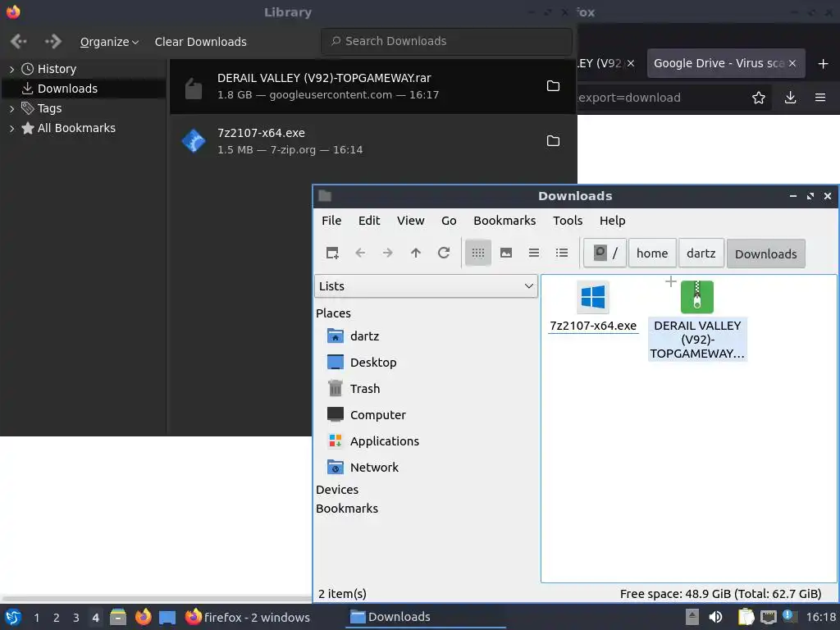Close the partially hidden V92 tab
Image resolution: width=840 pixels, height=630 pixels.
click(631, 63)
